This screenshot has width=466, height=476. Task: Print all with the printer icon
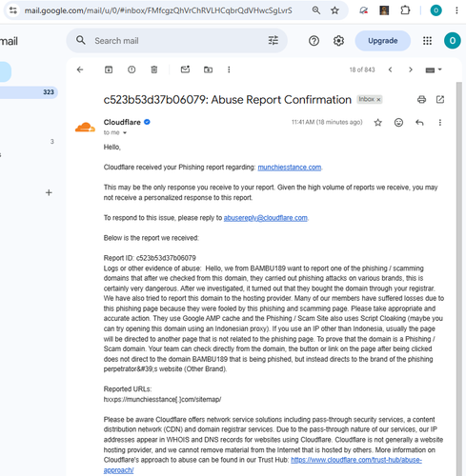click(x=421, y=100)
